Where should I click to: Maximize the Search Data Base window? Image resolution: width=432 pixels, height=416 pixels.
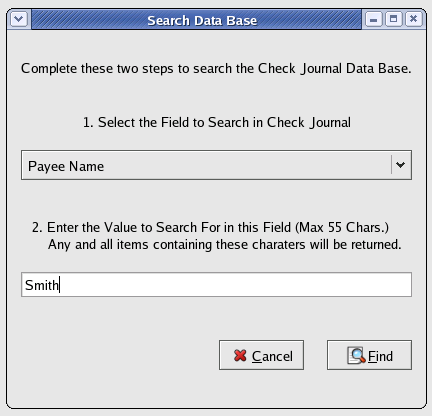[394, 19]
